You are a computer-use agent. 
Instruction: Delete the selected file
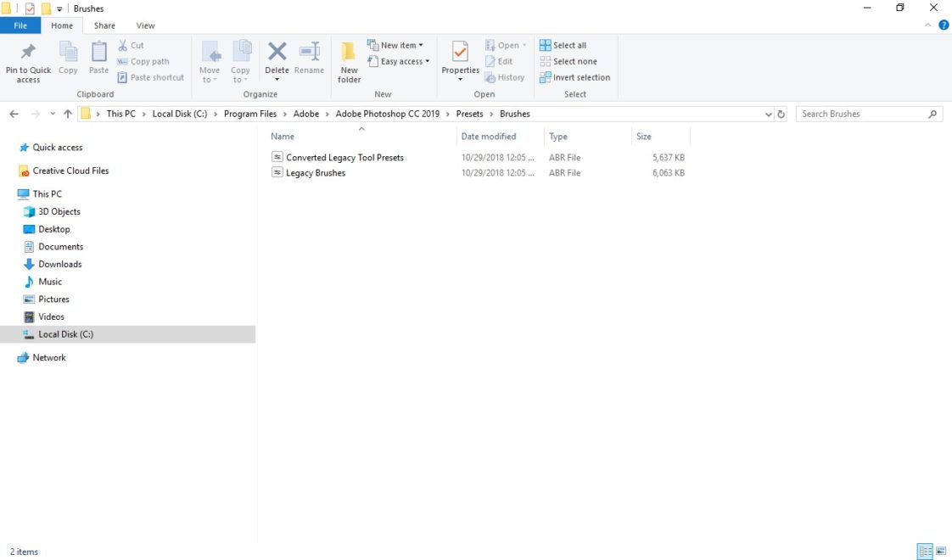[x=277, y=55]
